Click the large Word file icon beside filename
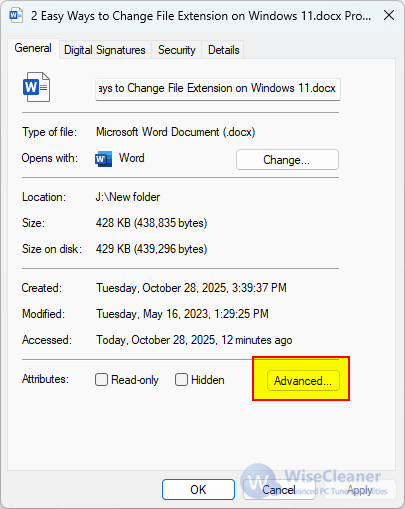 click(36, 87)
